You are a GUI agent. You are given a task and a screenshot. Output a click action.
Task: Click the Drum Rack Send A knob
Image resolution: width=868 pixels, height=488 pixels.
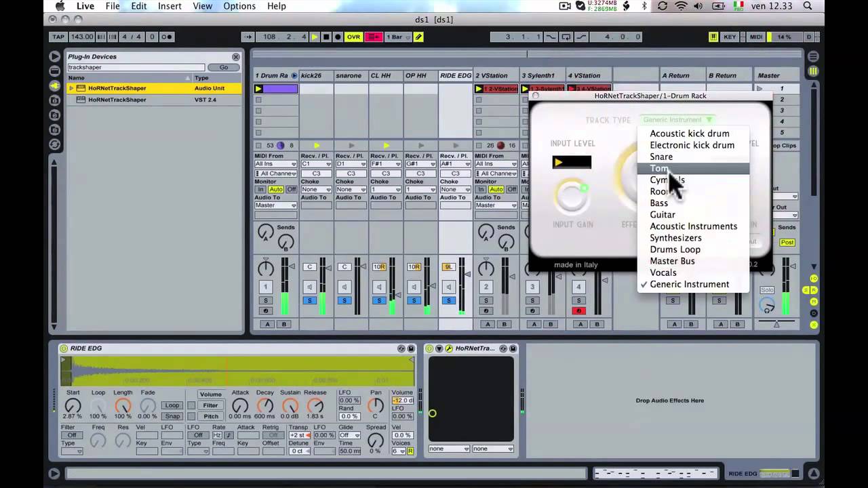[266, 233]
